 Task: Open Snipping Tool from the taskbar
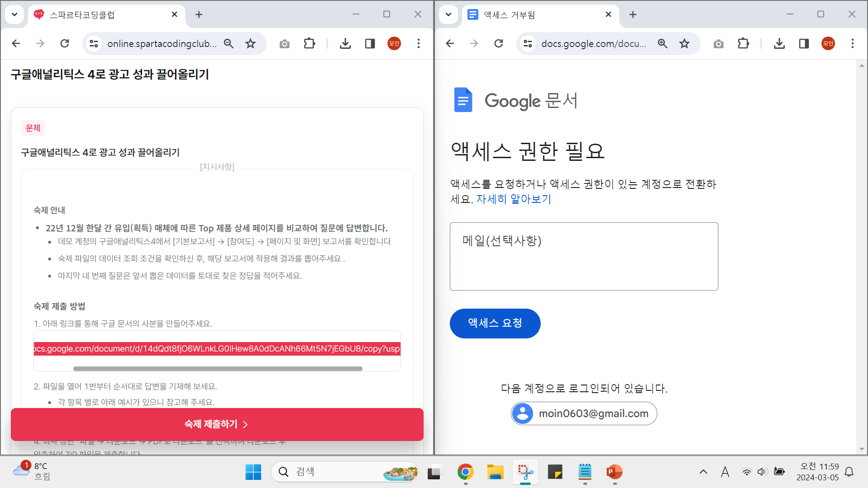[525, 472]
